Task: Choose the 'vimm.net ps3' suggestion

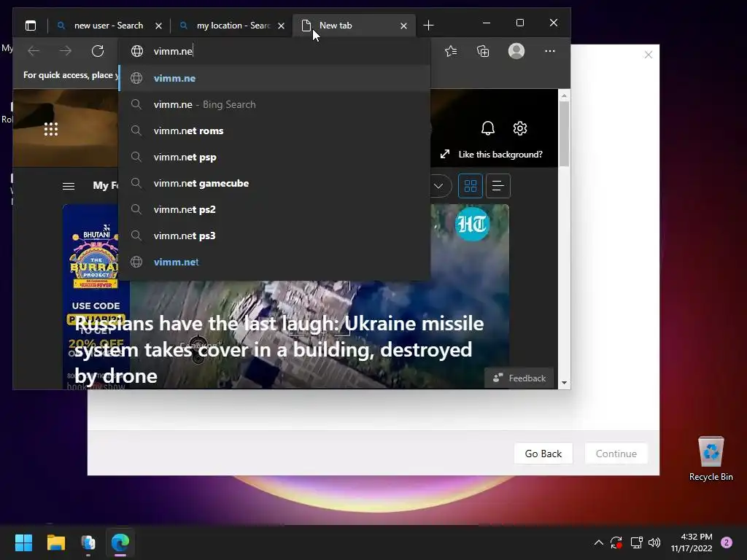Action: pyautogui.click(x=274, y=236)
